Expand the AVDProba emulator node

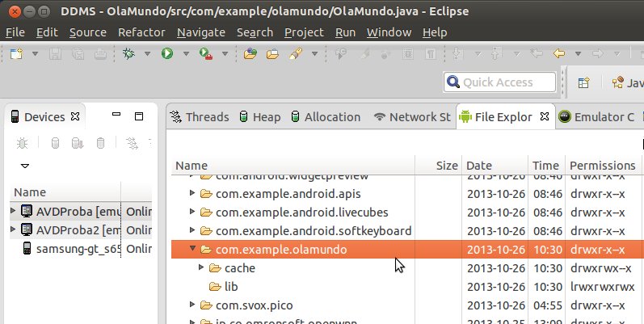(13, 211)
